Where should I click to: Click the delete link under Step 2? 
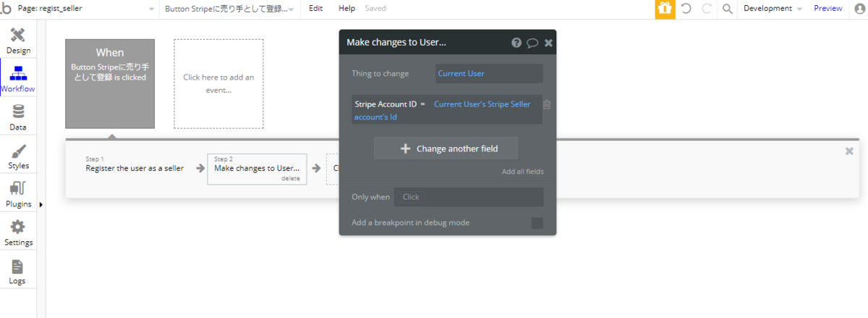point(290,178)
